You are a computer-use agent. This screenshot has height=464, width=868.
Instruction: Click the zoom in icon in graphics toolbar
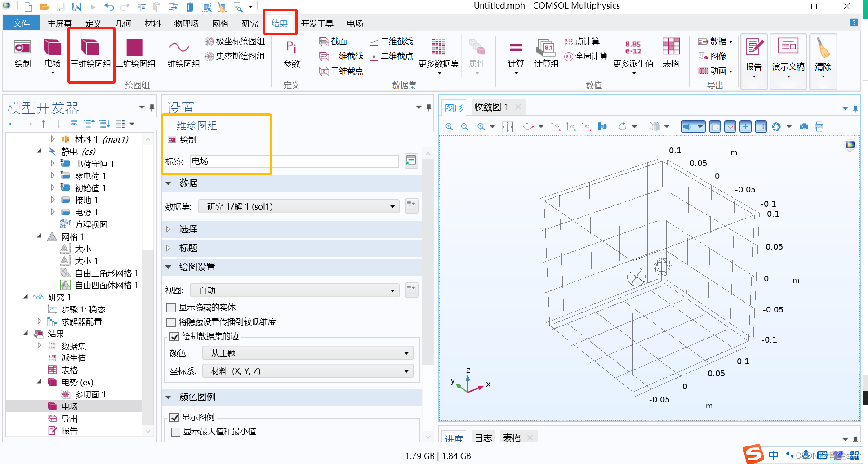point(449,127)
